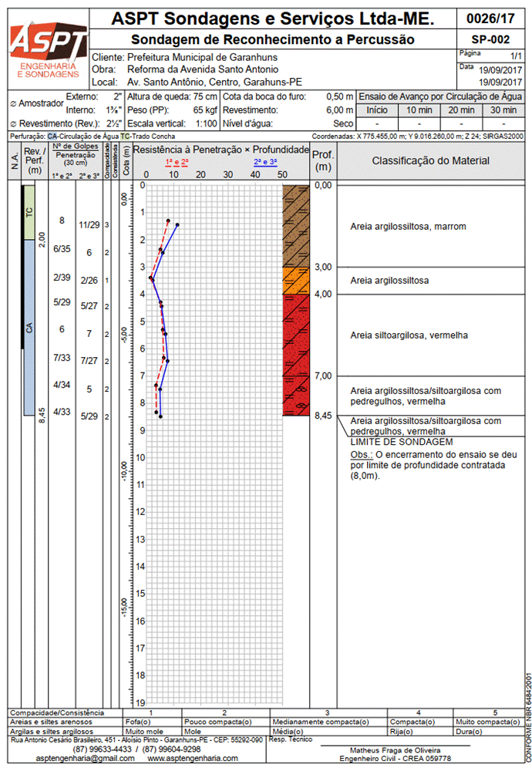
Task: Click the red soil layer column
Action: pyautogui.click(x=296, y=355)
